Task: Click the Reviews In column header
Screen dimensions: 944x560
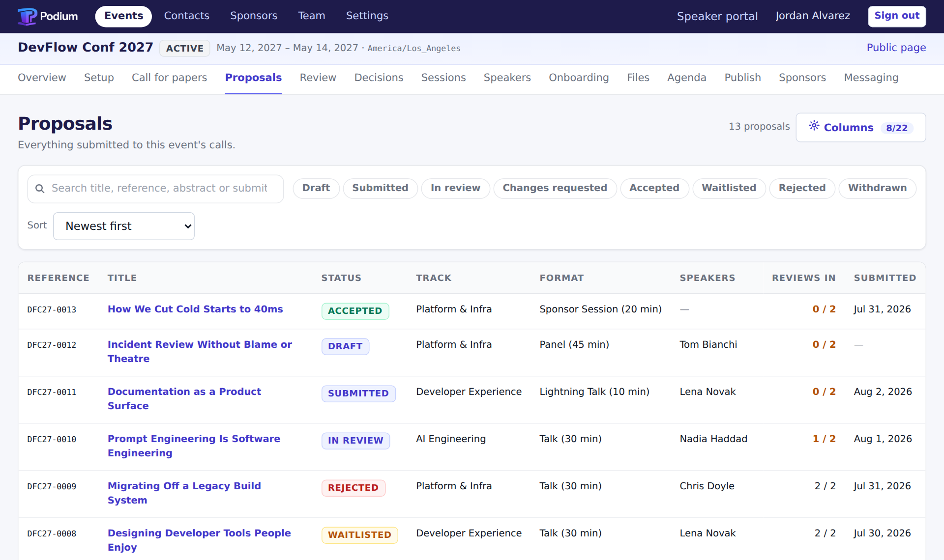Action: click(803, 278)
